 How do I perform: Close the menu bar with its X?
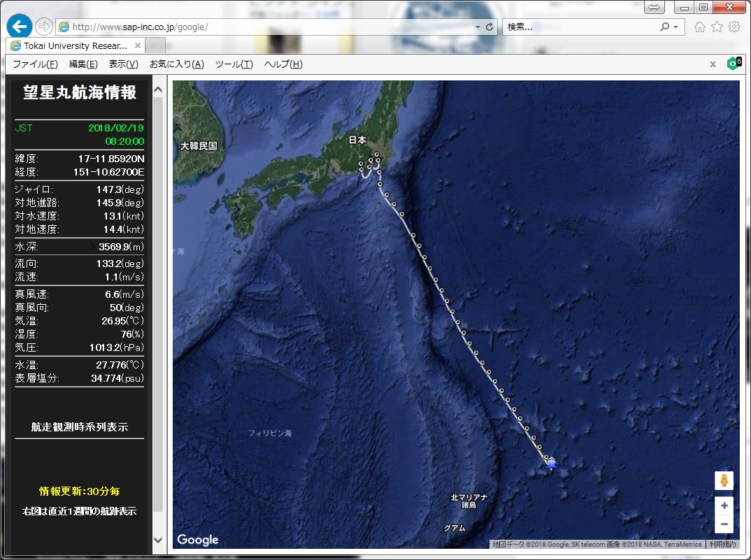(x=713, y=64)
